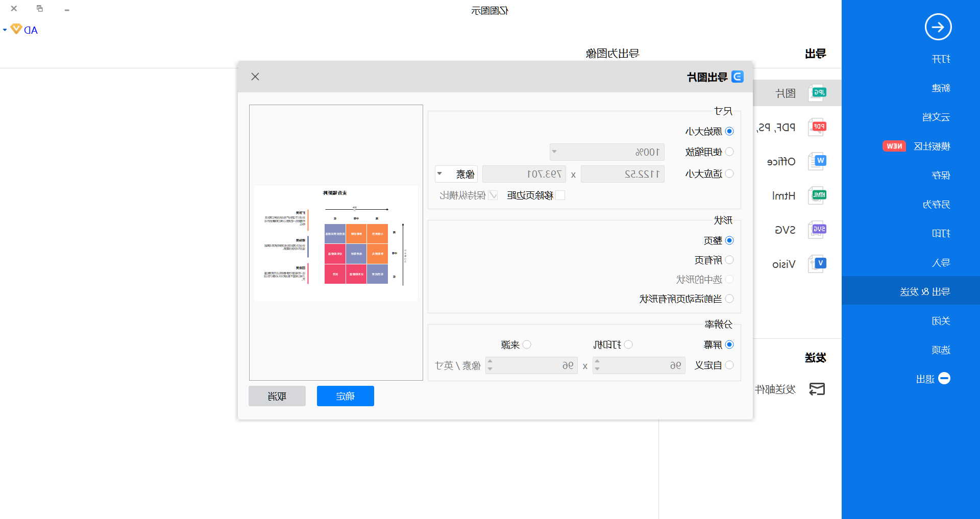Image resolution: width=980 pixels, height=519 pixels.
Task: Click the 导入 import menu item
Action: (941, 263)
